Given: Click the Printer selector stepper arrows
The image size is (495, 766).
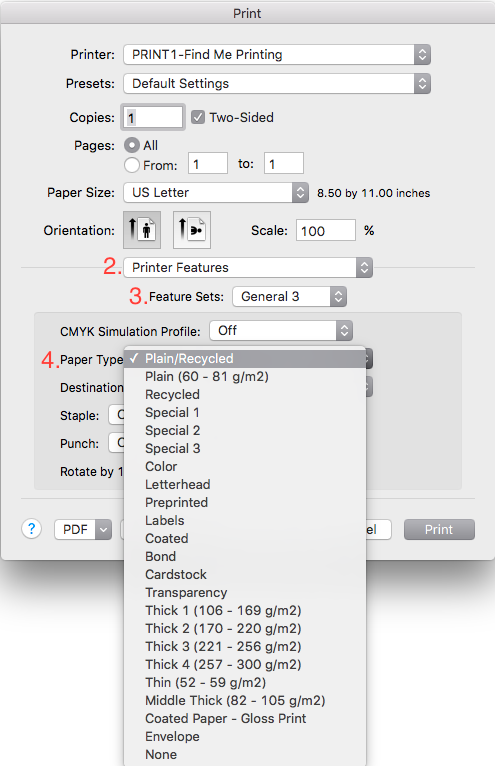Looking at the screenshot, I should click(x=422, y=54).
